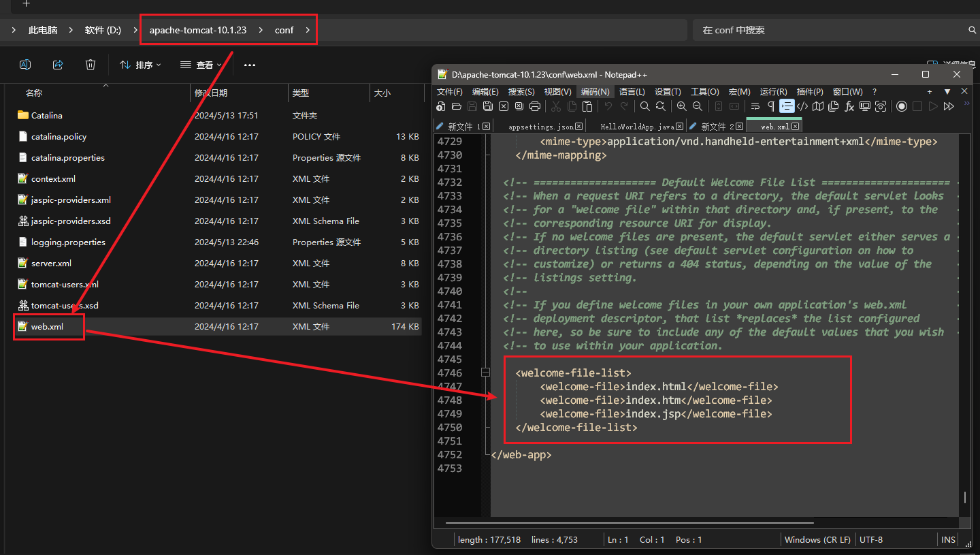The image size is (980, 555).
Task: Open the 语言(L) menu
Action: coord(632,92)
